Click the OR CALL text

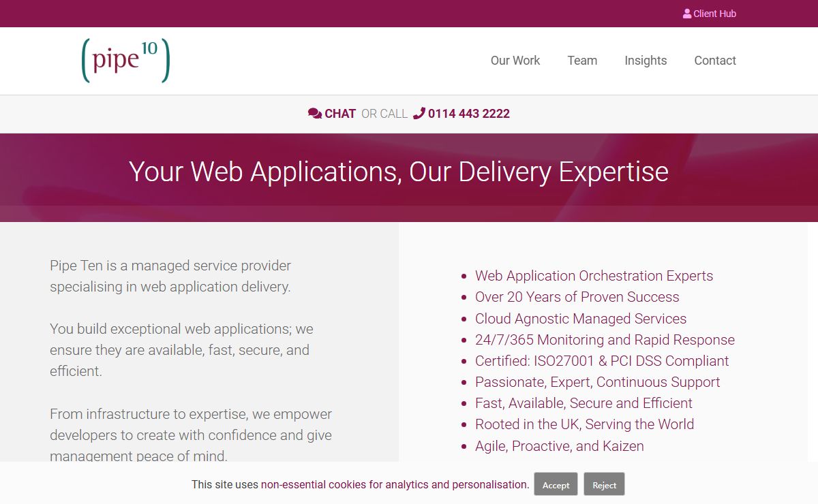(384, 114)
